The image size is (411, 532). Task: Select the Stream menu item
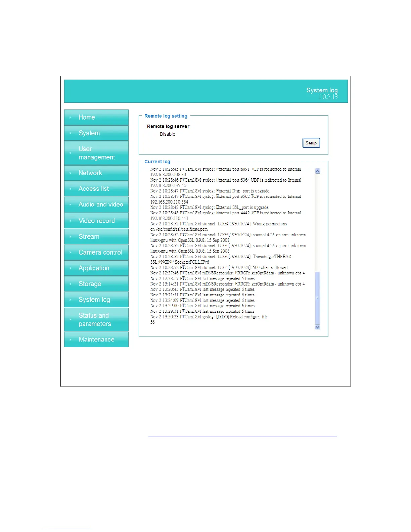click(x=96, y=236)
